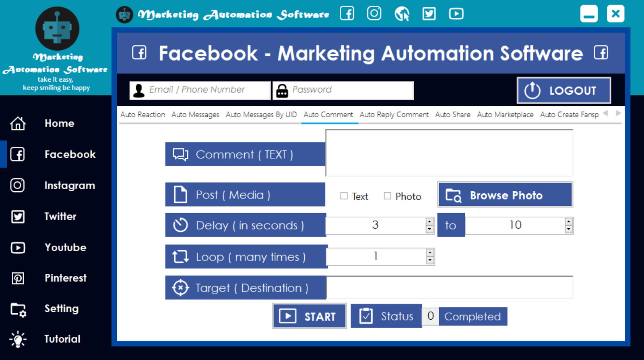The image size is (644, 360).
Task: Click the Setting folder-gear icon in sidebar
Action: click(x=18, y=310)
